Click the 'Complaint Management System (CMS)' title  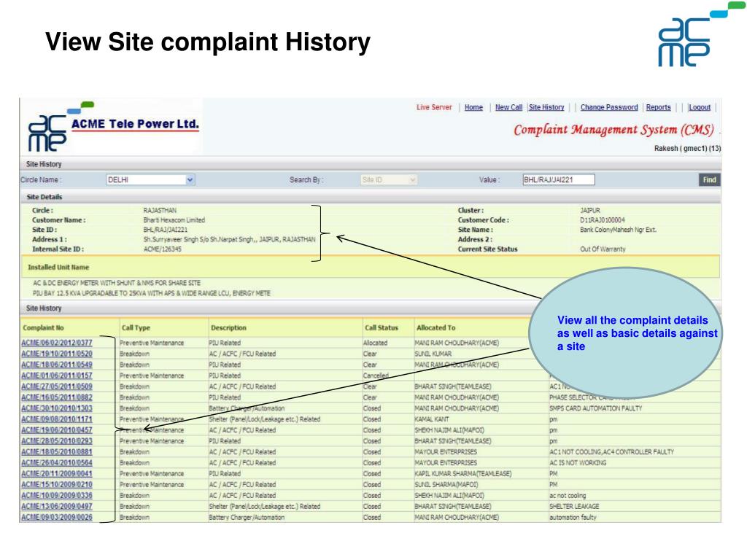pyautogui.click(x=614, y=130)
